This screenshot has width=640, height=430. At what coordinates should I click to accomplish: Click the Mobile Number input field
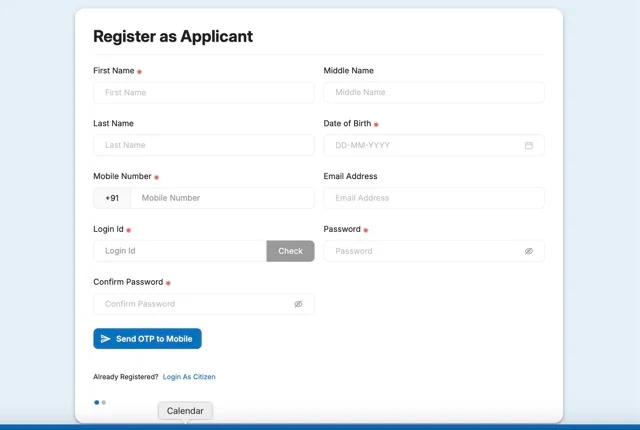pyautogui.click(x=222, y=198)
